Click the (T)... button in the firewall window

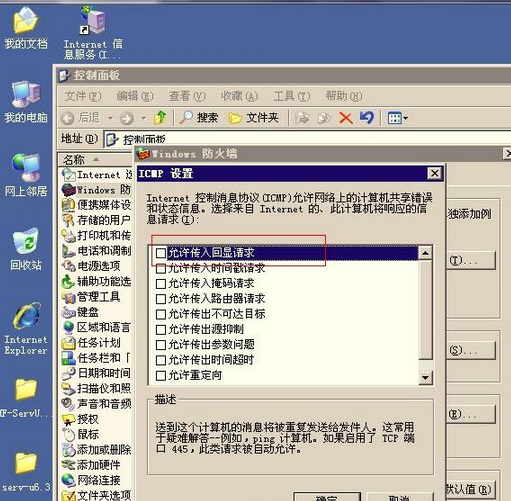(471, 260)
